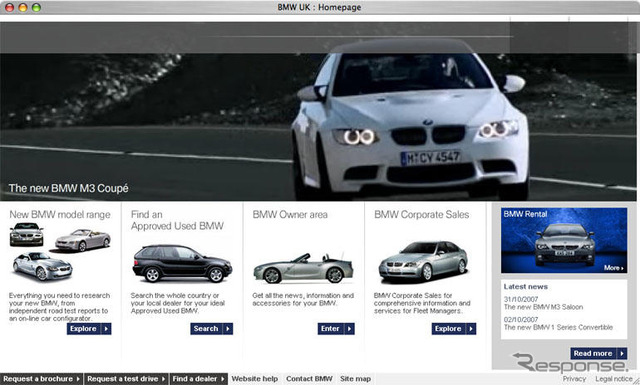Click the arrow on Request a test drive

163,379
